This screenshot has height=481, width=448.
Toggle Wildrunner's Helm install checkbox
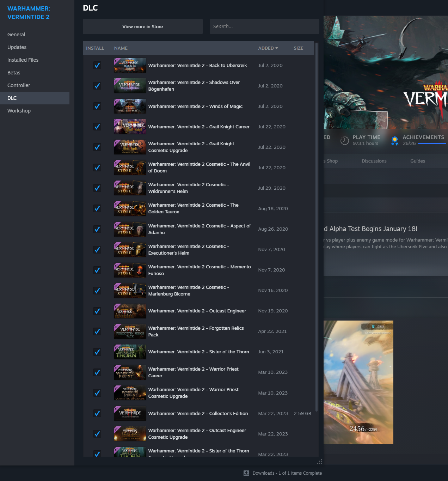tap(97, 188)
